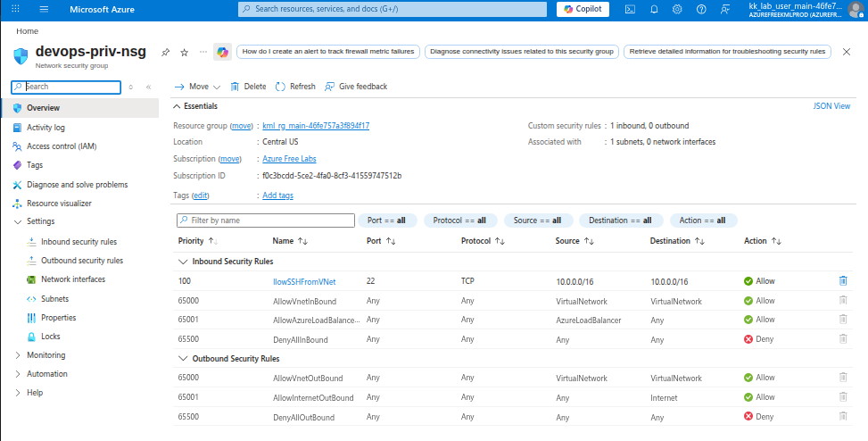Pin devops-priv-nsg to dashboard

(165, 53)
